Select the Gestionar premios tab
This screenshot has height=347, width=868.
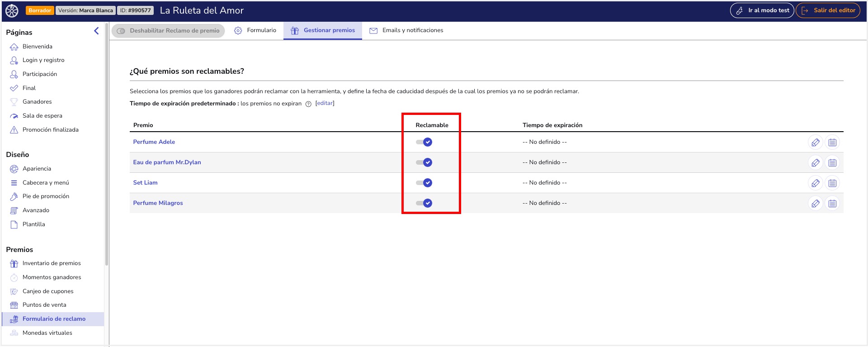pyautogui.click(x=323, y=30)
